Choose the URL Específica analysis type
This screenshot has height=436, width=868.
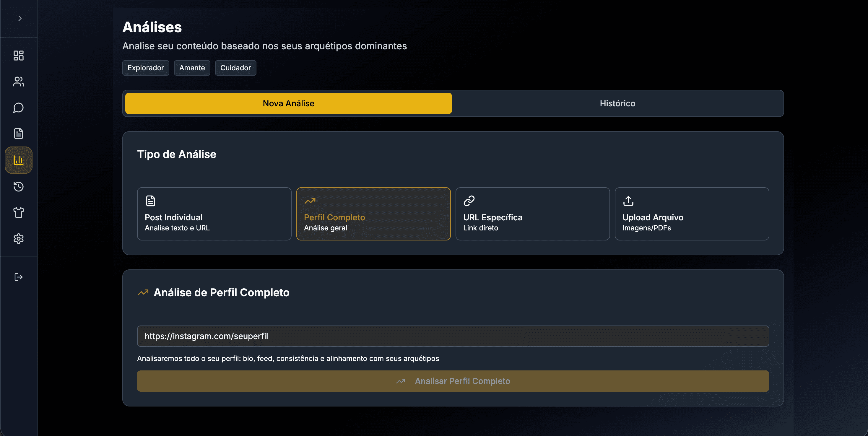tap(532, 214)
